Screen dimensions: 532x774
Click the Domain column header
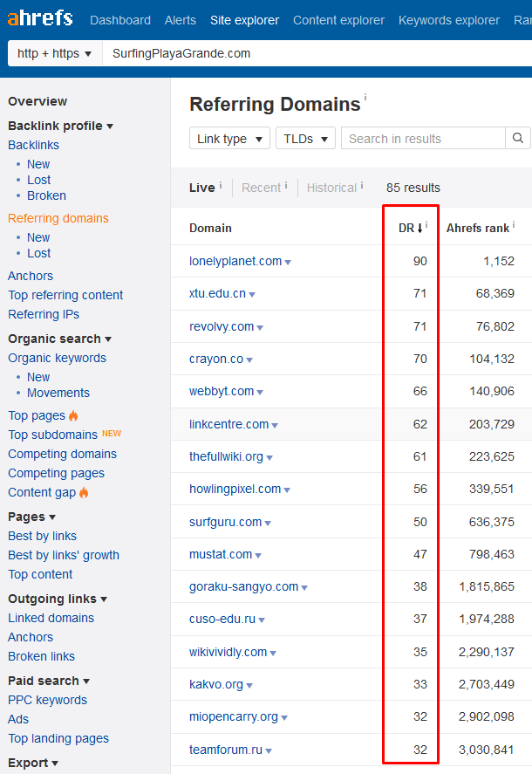(210, 228)
